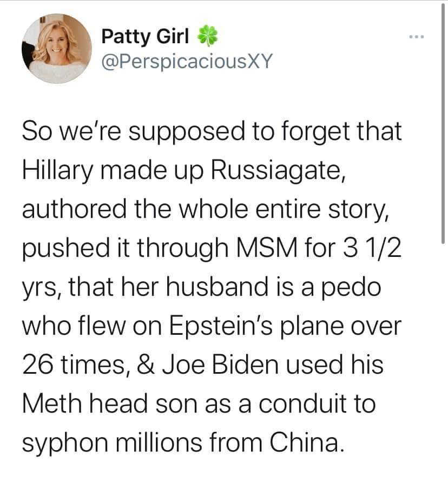The width and height of the screenshot is (448, 483).
Task: Click the word husband in the tweet
Action: click(217, 287)
